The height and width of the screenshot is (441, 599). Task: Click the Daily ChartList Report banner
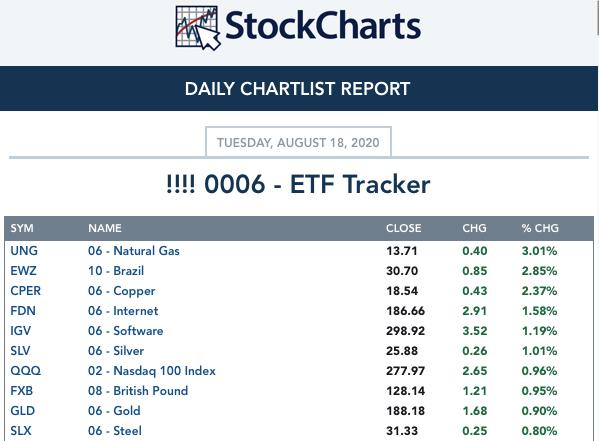(299, 89)
